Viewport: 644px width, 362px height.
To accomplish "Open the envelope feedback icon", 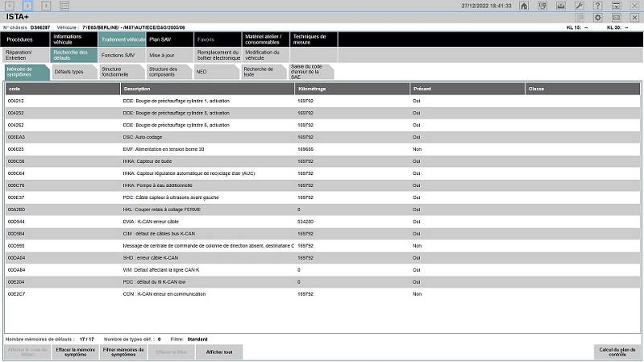I will pyautogui.click(x=617, y=17).
